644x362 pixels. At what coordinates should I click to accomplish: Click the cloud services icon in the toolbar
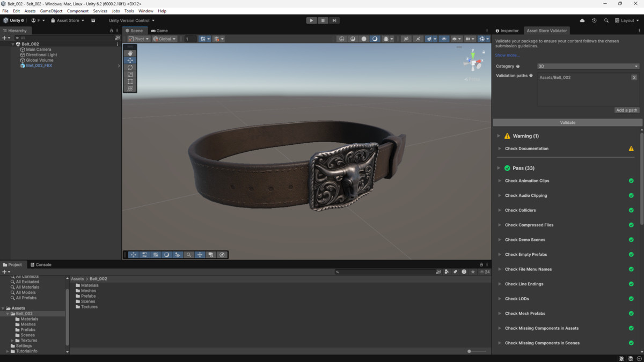tap(582, 20)
